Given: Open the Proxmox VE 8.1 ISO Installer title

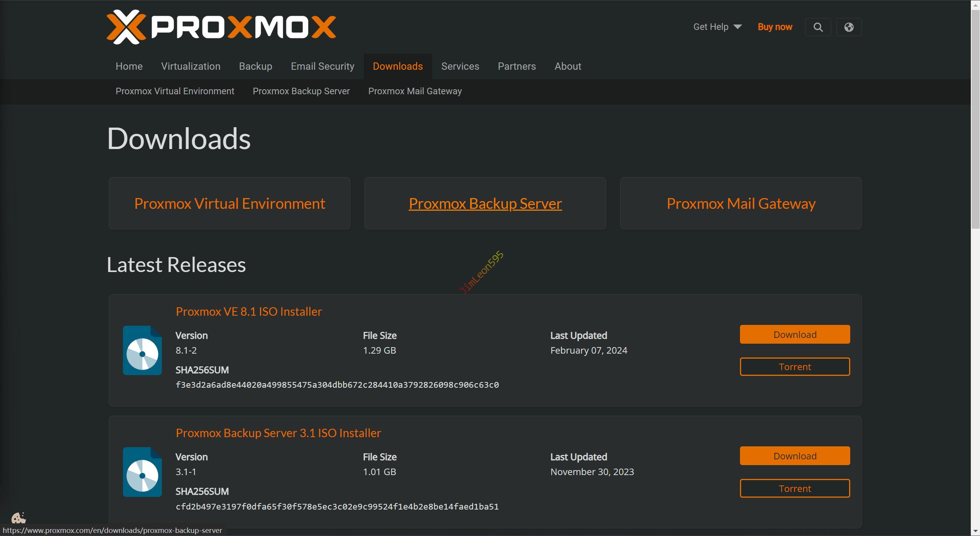Looking at the screenshot, I should [249, 311].
